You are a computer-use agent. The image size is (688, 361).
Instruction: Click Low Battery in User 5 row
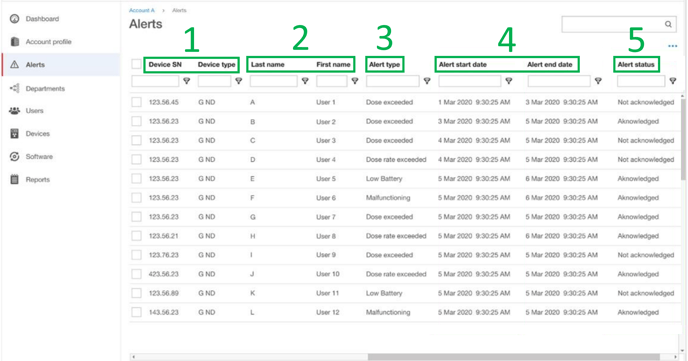point(384,179)
